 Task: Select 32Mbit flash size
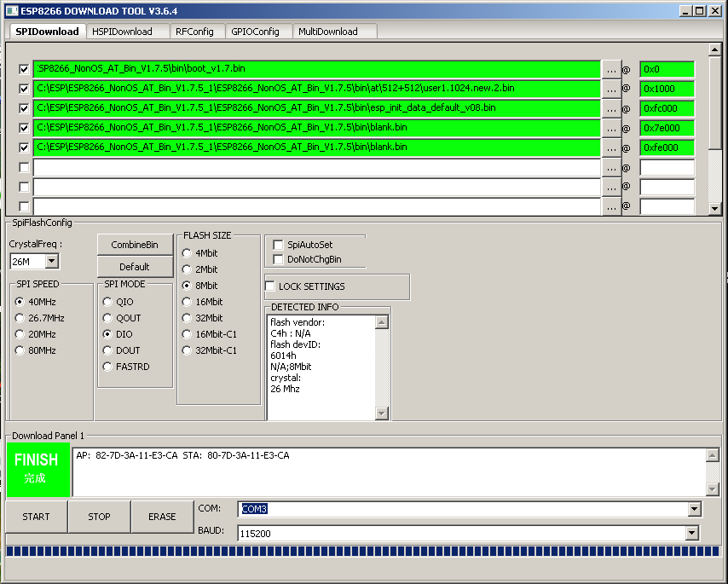tap(187, 318)
